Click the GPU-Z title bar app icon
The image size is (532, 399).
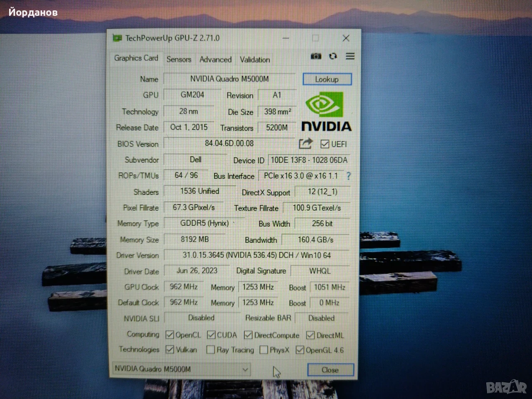tap(118, 38)
